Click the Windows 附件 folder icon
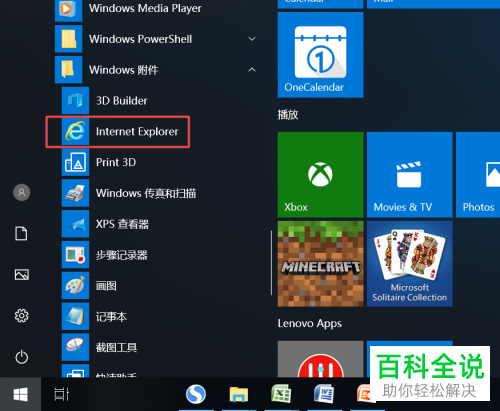This screenshot has height=411, width=500. (68, 70)
